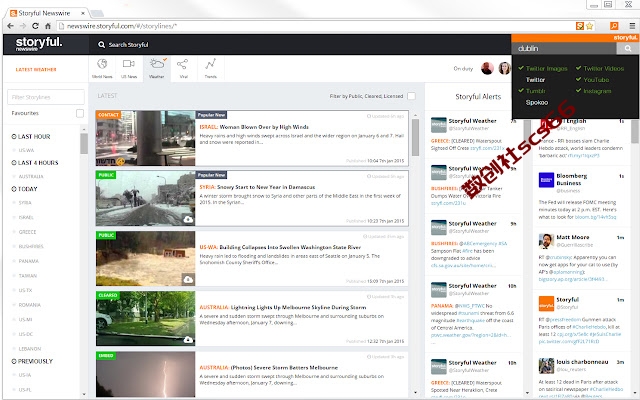
Task: Toggle the Favourites checkbox
Action: pyautogui.click(x=80, y=113)
